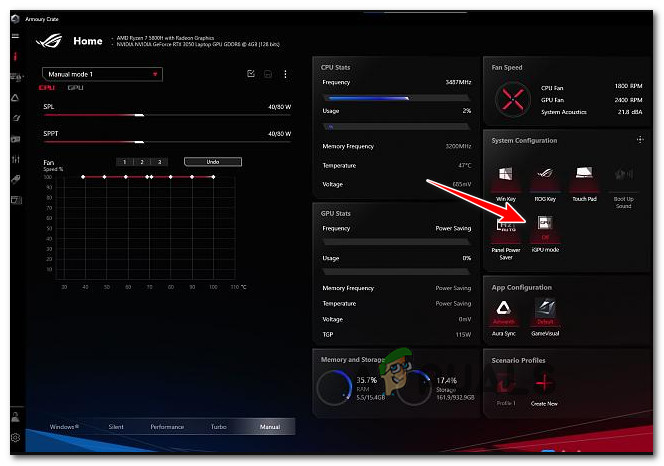This screenshot has width=664, height=466.
Task: Click the Undo button for the fan curve
Action: click(x=213, y=162)
